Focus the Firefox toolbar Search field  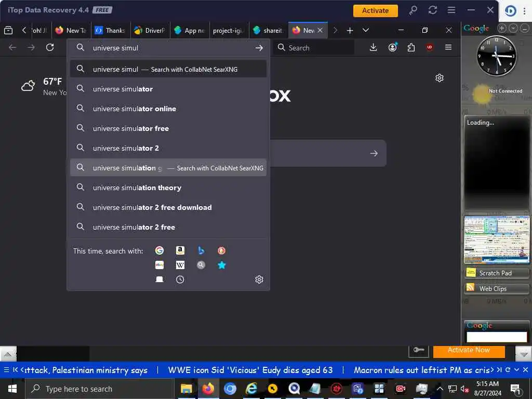(314, 47)
